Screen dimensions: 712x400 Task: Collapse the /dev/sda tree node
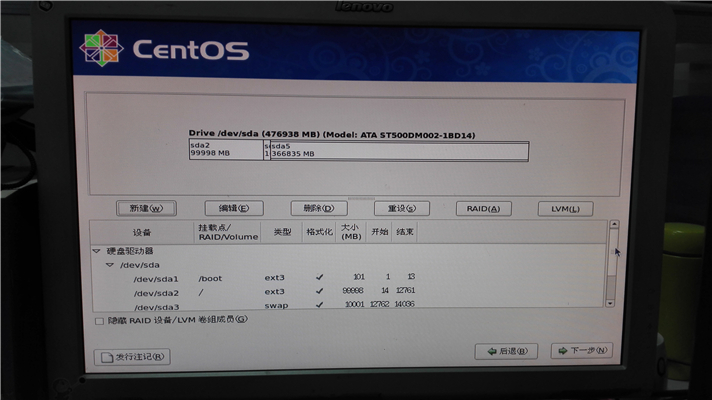click(109, 265)
